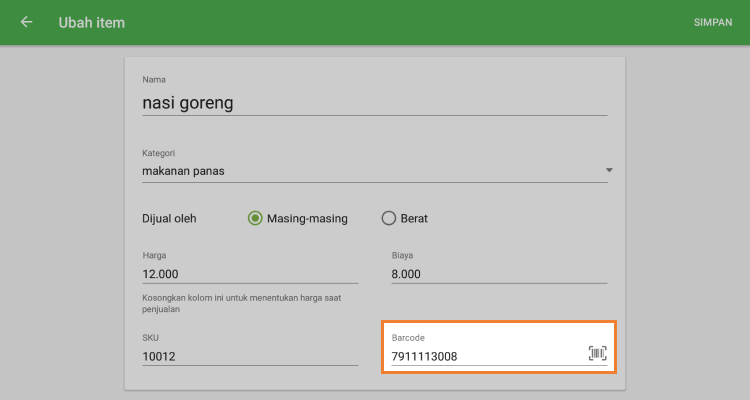Click the Masing-masing label text
This screenshot has width=750, height=400.
(307, 218)
